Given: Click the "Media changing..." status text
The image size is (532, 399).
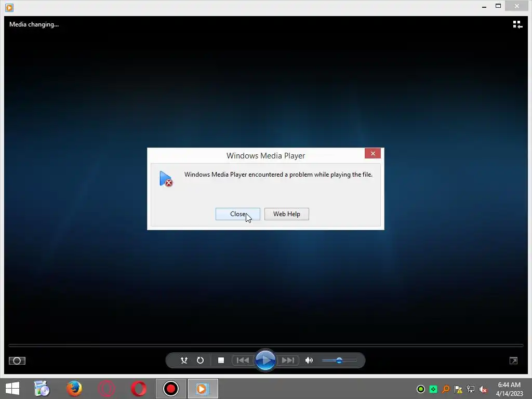Looking at the screenshot, I should tap(34, 24).
